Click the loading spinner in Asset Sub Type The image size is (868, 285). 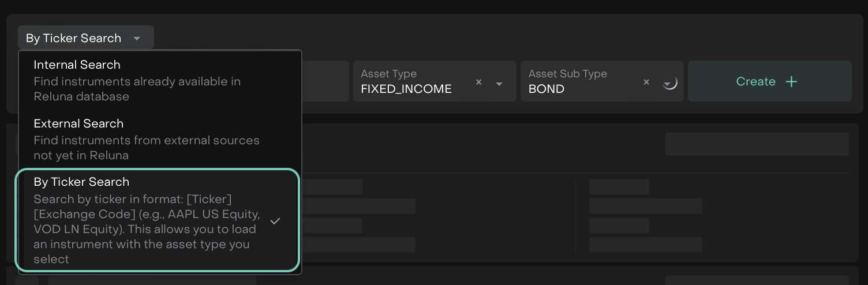(x=669, y=83)
